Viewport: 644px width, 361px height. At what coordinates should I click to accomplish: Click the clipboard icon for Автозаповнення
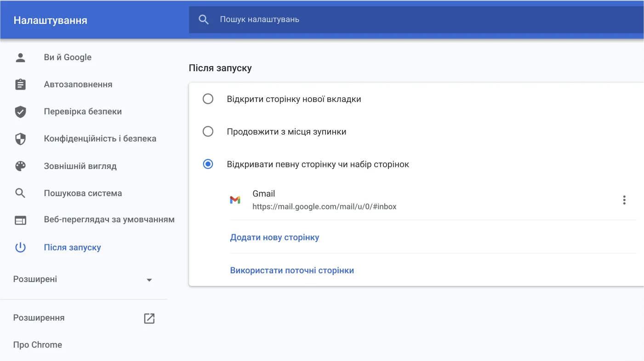pyautogui.click(x=20, y=85)
